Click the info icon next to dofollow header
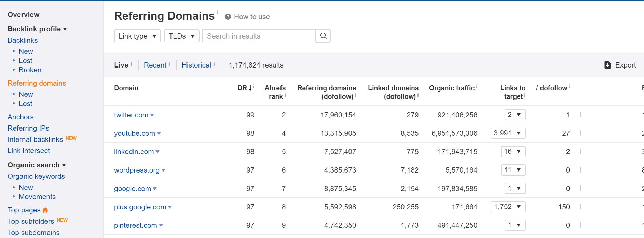The image size is (644, 238). click(569, 87)
